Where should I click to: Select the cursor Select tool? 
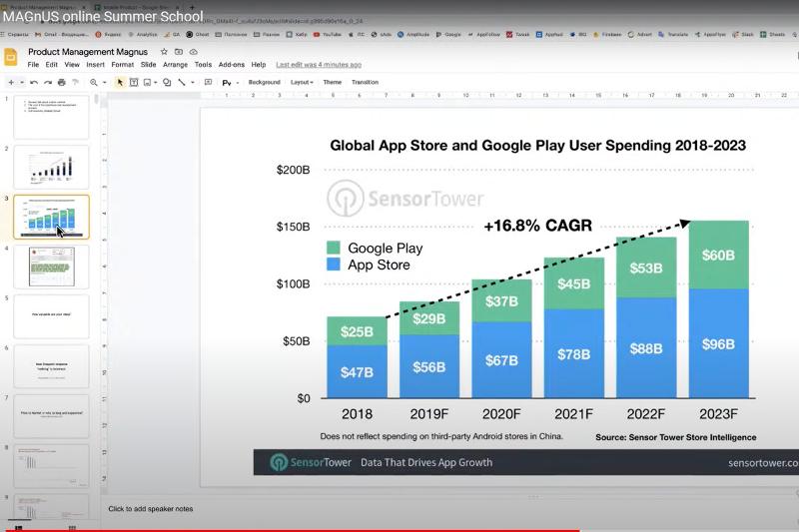pyautogui.click(x=120, y=82)
